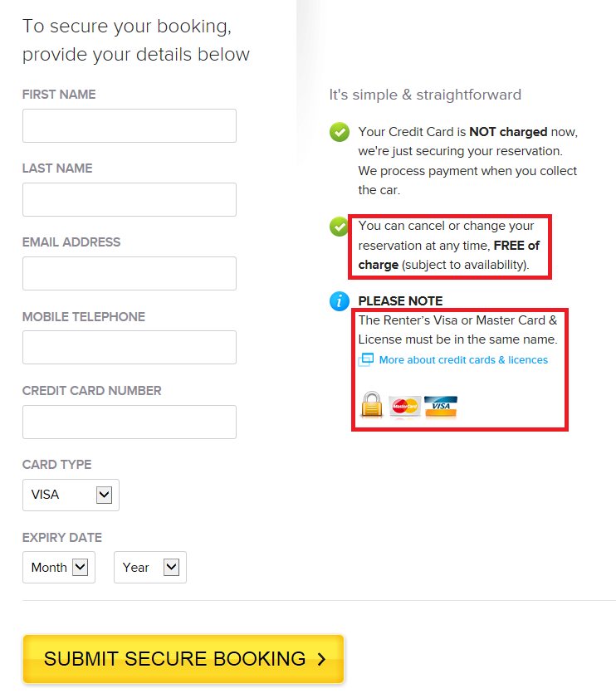Click the gold padlock security icon
The height and width of the screenshot is (698, 616).
(371, 405)
